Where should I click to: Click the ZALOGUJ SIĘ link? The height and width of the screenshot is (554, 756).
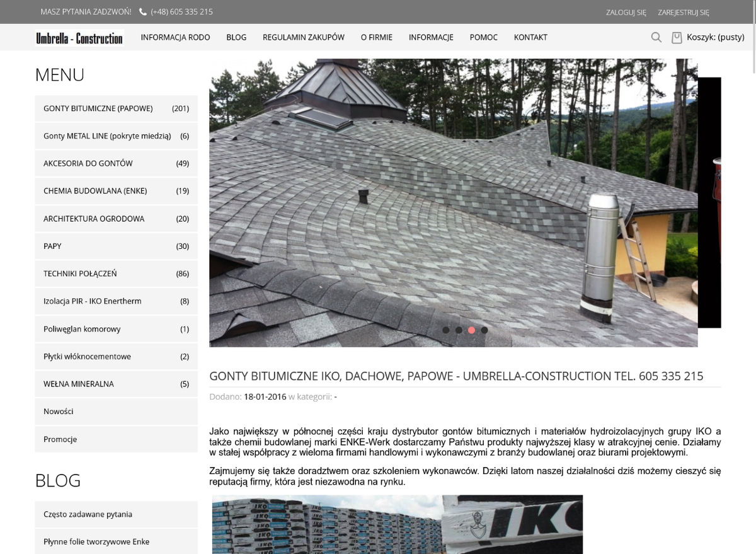pyautogui.click(x=626, y=12)
